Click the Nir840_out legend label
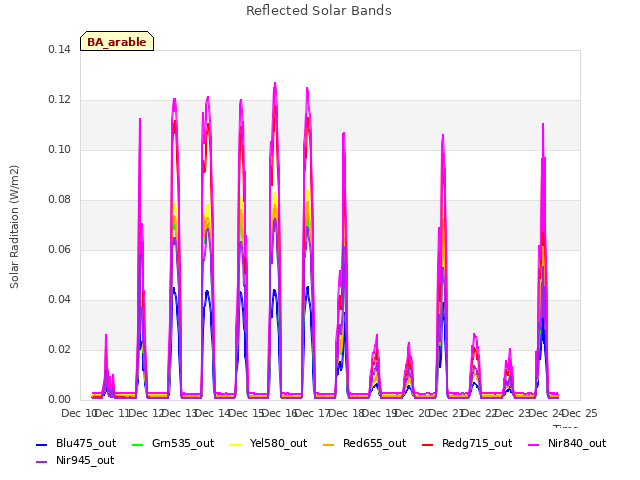This screenshot has width=640, height=480. click(577, 443)
